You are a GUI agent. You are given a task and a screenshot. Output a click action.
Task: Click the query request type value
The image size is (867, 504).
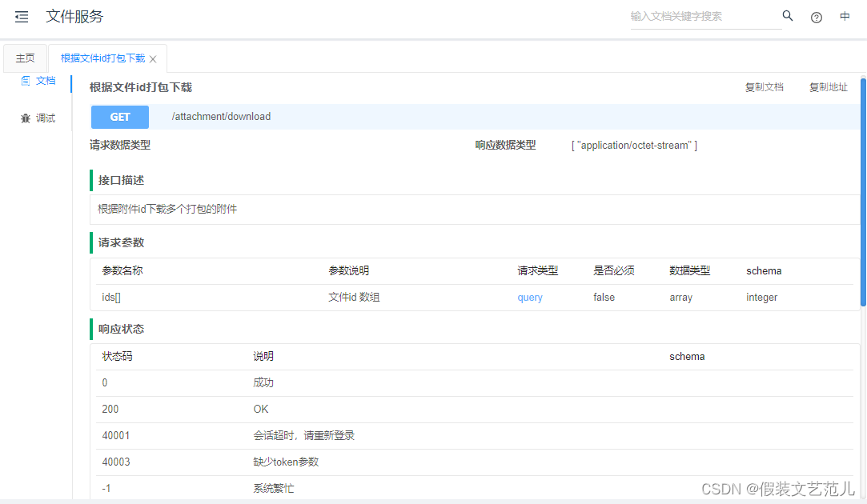click(x=530, y=298)
